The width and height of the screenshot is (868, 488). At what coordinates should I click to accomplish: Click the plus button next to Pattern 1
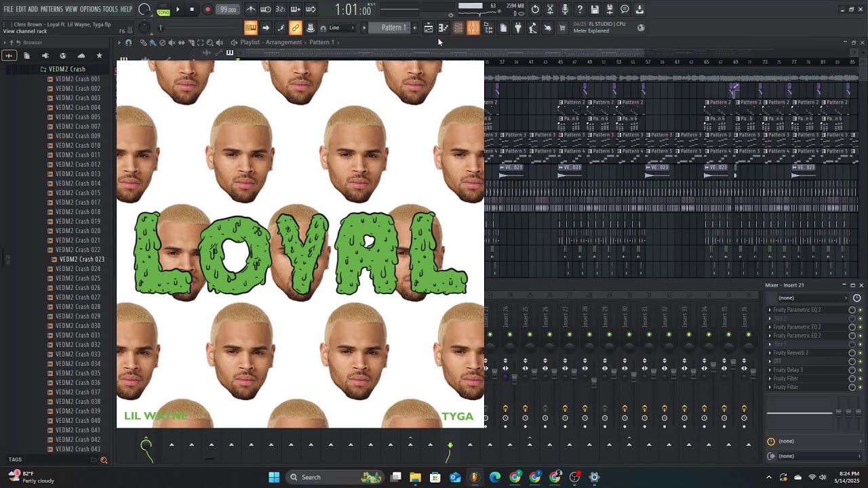[414, 28]
